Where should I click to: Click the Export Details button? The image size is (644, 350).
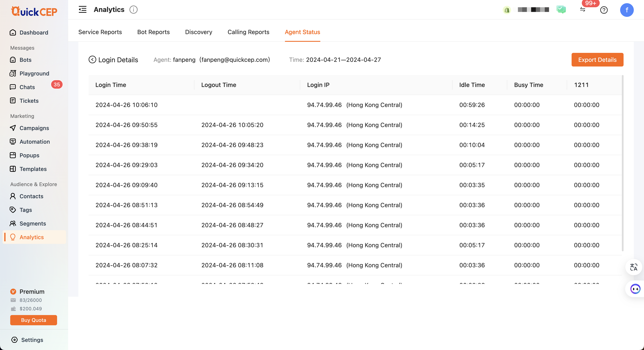[x=597, y=60]
